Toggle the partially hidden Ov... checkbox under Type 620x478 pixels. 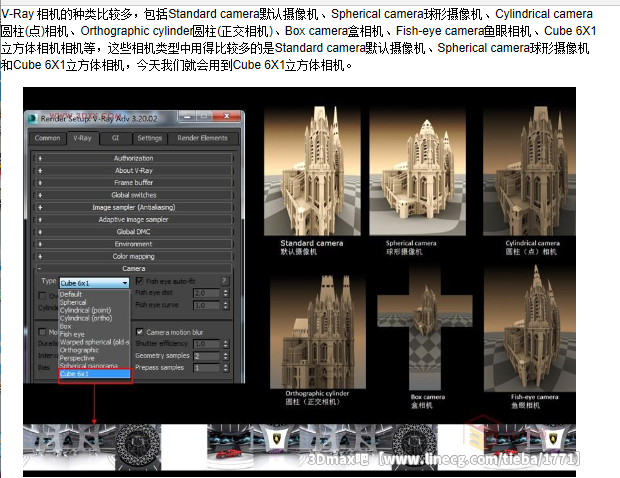click(x=42, y=296)
